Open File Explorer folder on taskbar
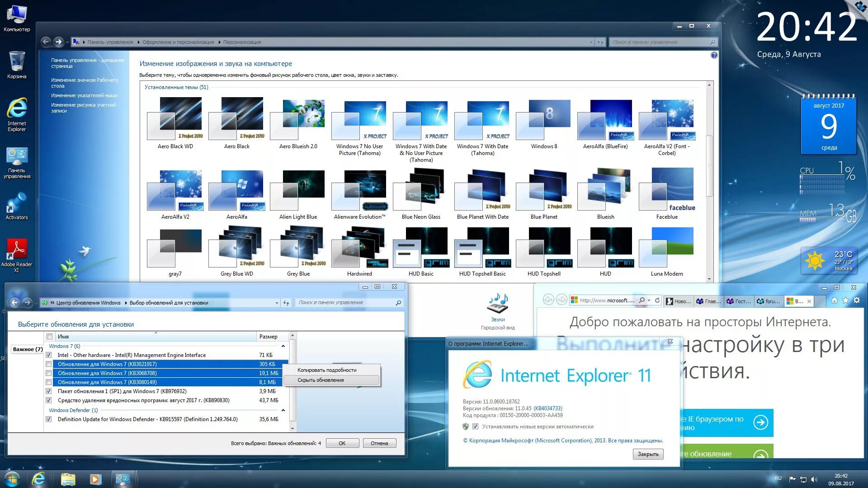The height and width of the screenshot is (488, 868). tap(68, 479)
